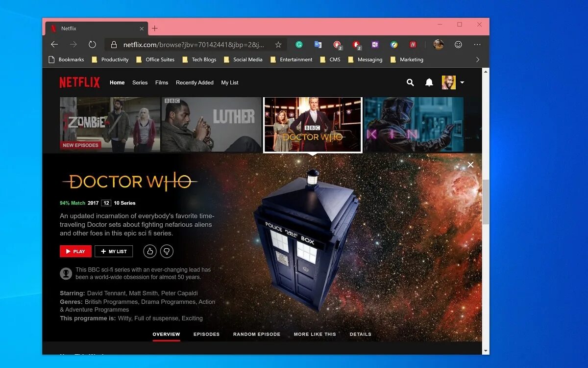588x368 pixels.
Task: Reload the Netflix page
Action: click(92, 45)
